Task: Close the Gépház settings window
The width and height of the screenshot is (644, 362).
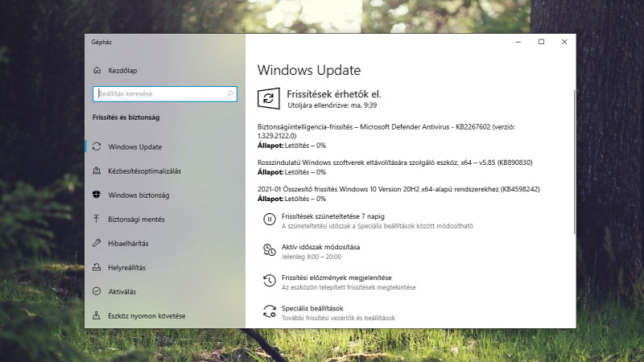Action: tap(564, 42)
